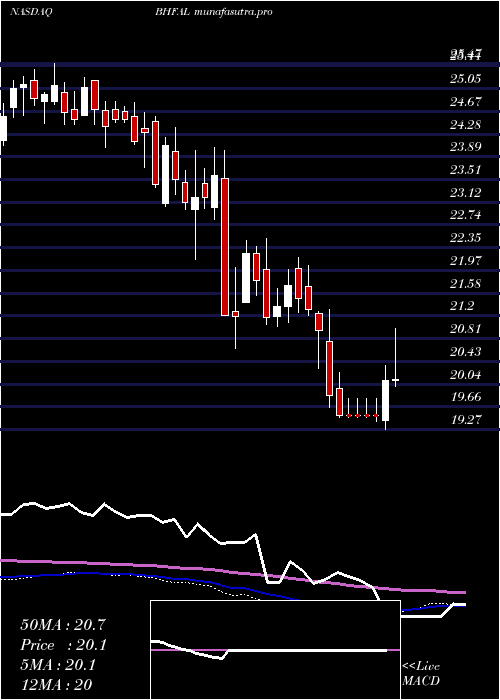Click the NASDAQ exchange label

coord(31,12)
